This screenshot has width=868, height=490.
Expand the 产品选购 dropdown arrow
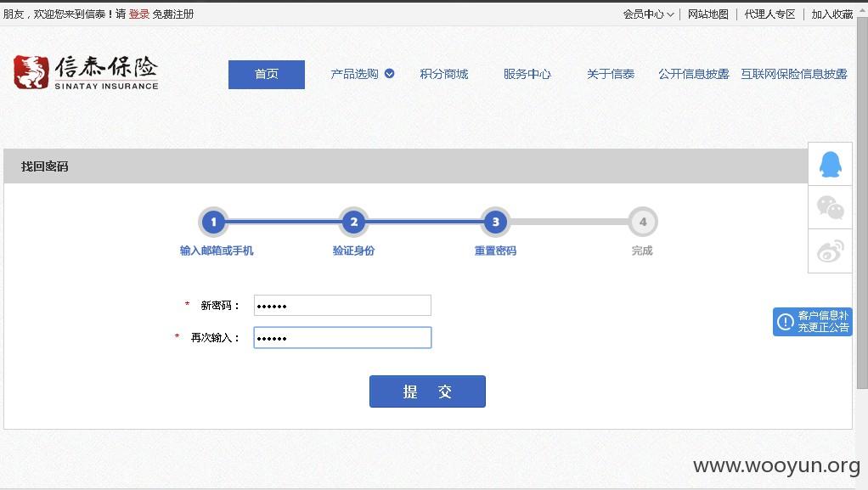point(390,74)
